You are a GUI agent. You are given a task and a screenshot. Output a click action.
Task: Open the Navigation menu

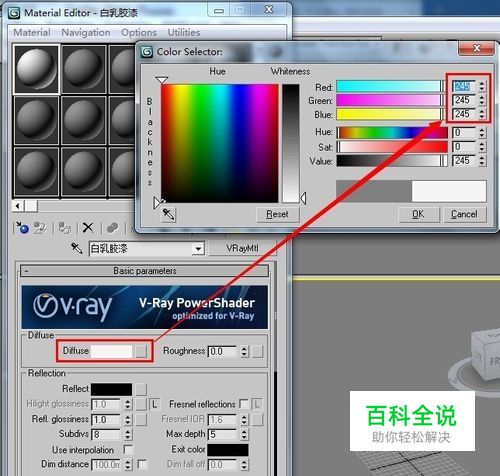point(86,33)
